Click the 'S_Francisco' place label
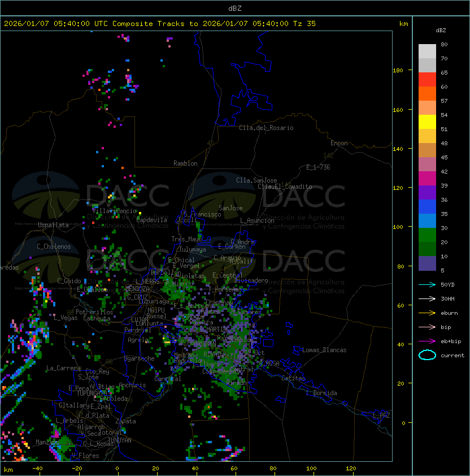 pos(202,214)
